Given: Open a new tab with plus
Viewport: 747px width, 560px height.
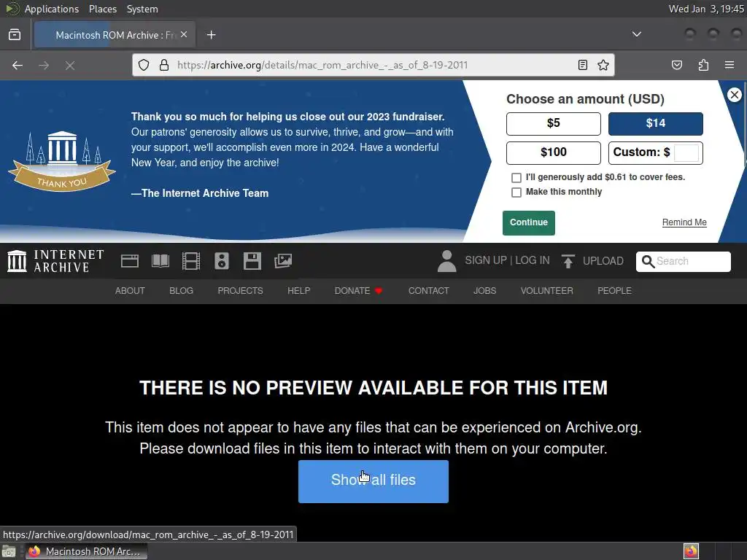Looking at the screenshot, I should [x=212, y=35].
